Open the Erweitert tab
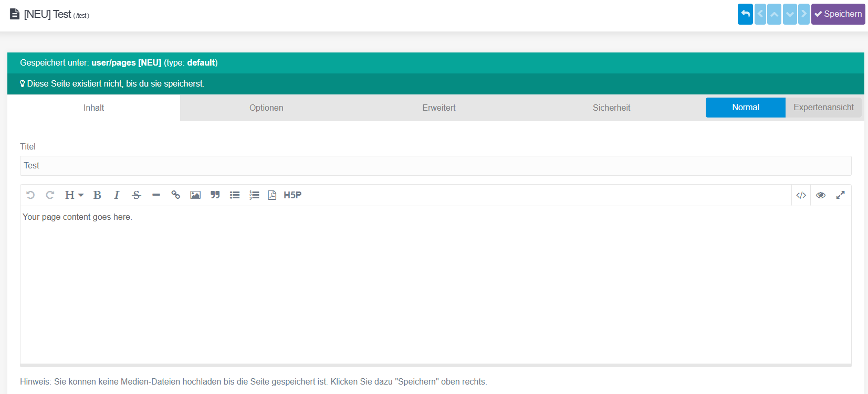The width and height of the screenshot is (868, 394). (439, 108)
